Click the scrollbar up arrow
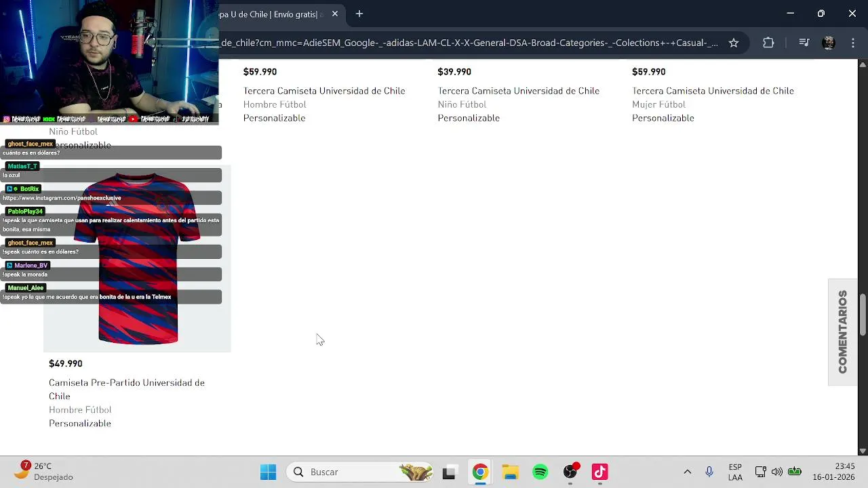Viewport: 868px width, 488px height. (863, 64)
